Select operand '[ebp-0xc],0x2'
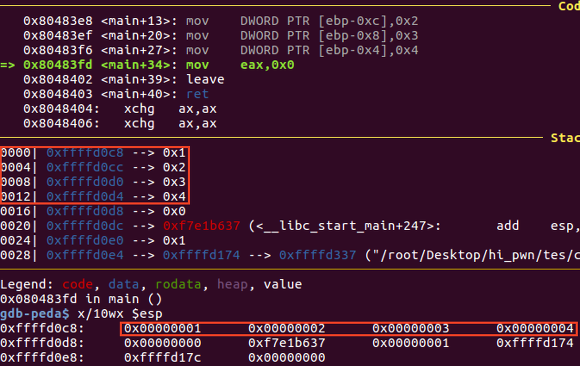The height and width of the screenshot is (366, 580). click(x=368, y=21)
